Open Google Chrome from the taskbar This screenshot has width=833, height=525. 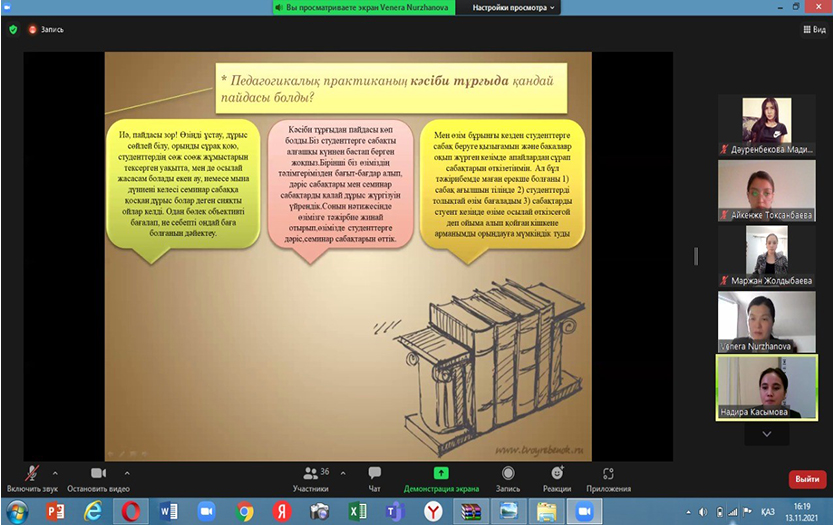[245, 511]
